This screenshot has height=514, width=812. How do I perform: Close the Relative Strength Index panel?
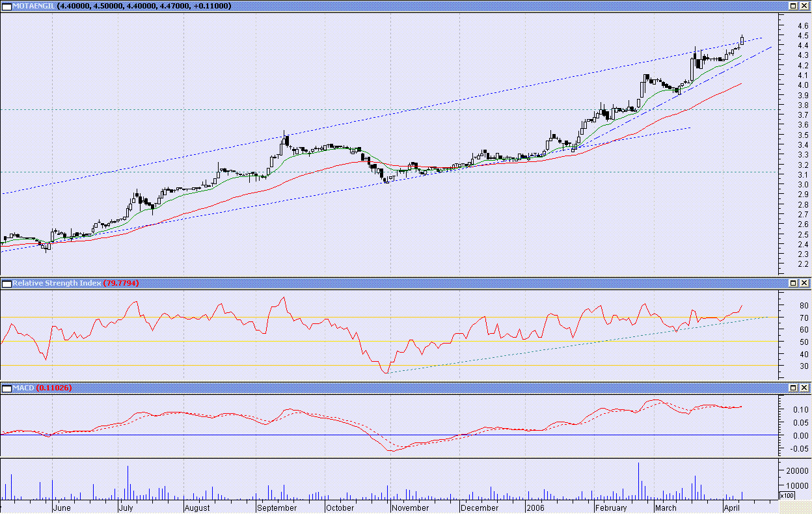coord(805,283)
